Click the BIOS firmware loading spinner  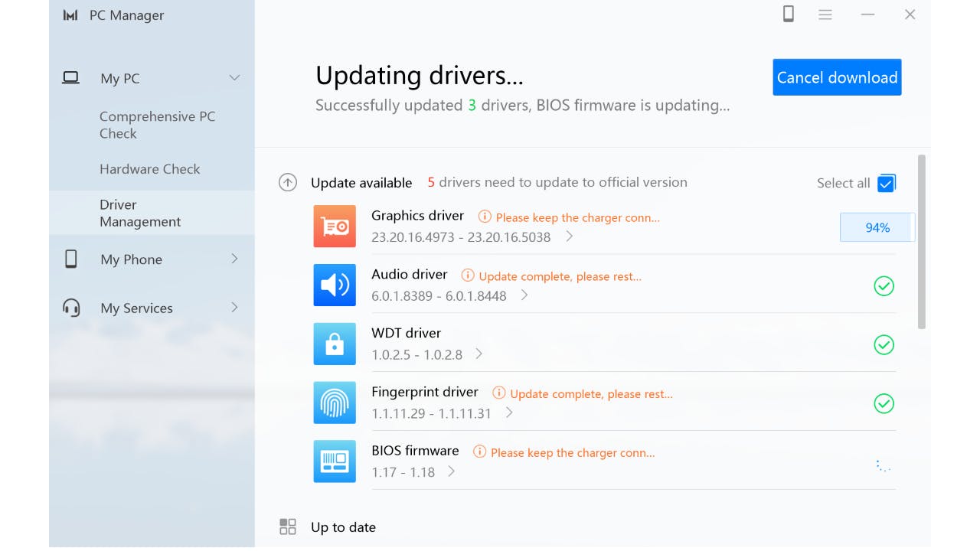pyautogui.click(x=884, y=465)
